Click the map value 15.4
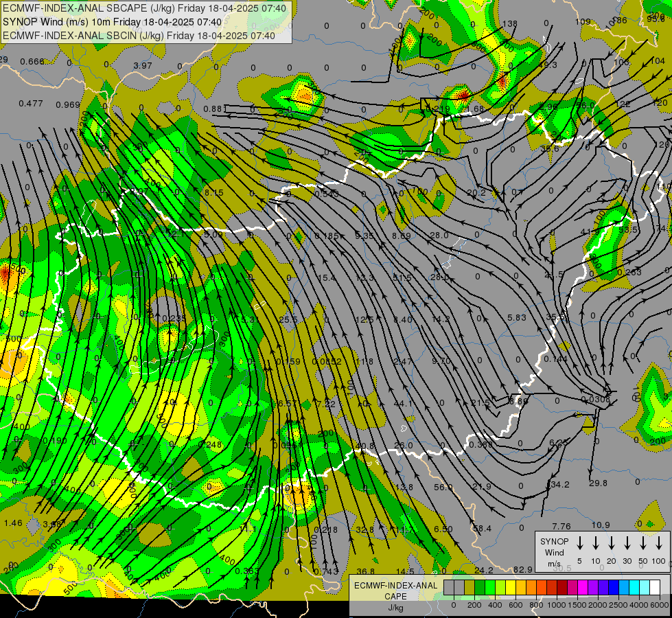Screen dimensions: 672x618 coord(327,278)
